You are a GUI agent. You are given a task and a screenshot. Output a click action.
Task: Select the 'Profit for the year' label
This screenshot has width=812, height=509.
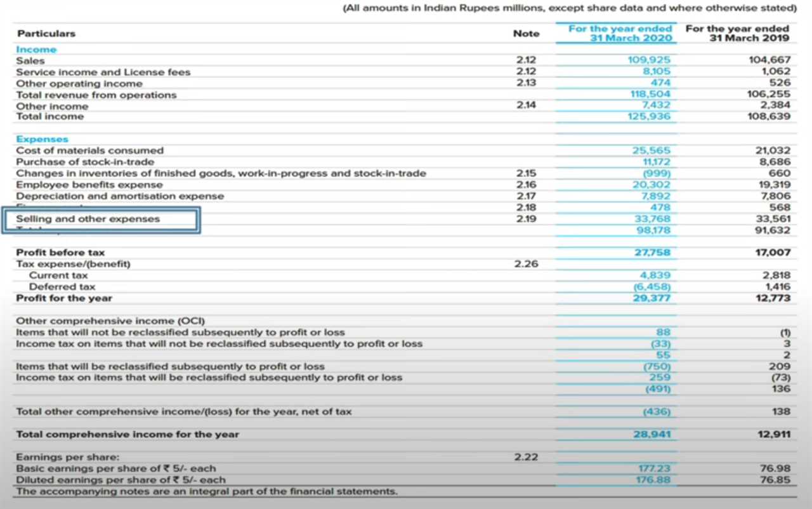click(x=63, y=298)
